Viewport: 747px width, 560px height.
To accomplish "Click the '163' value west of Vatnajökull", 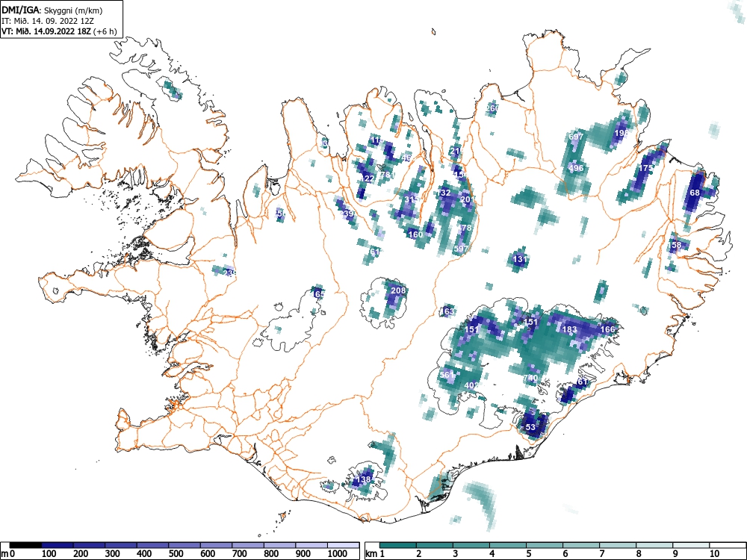I will pyautogui.click(x=447, y=312).
